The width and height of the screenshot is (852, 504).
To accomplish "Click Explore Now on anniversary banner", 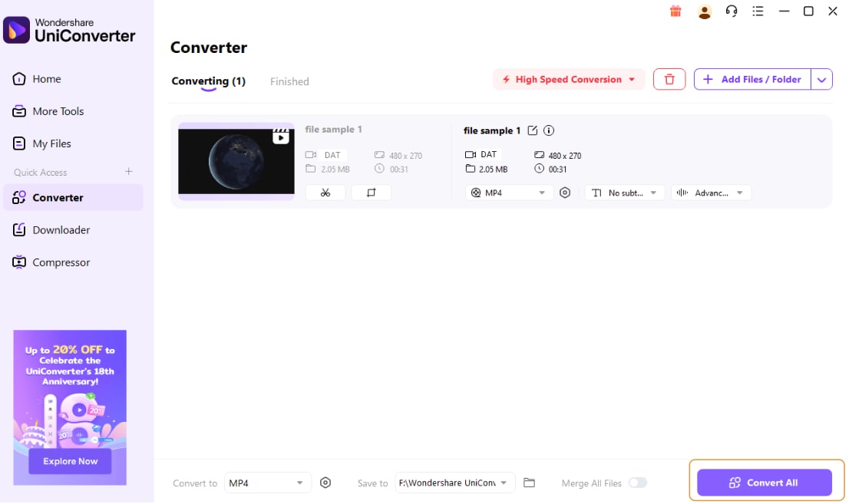I will coord(71,462).
